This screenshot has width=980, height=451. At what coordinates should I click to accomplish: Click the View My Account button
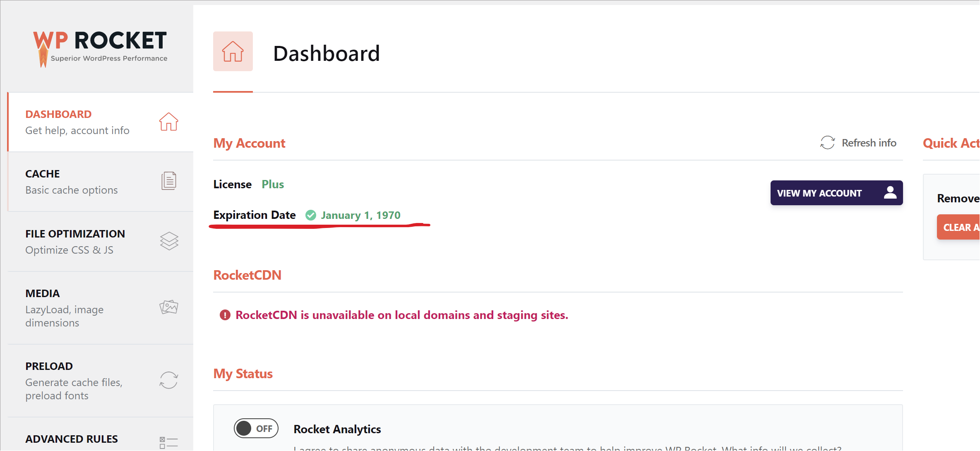[x=836, y=193]
